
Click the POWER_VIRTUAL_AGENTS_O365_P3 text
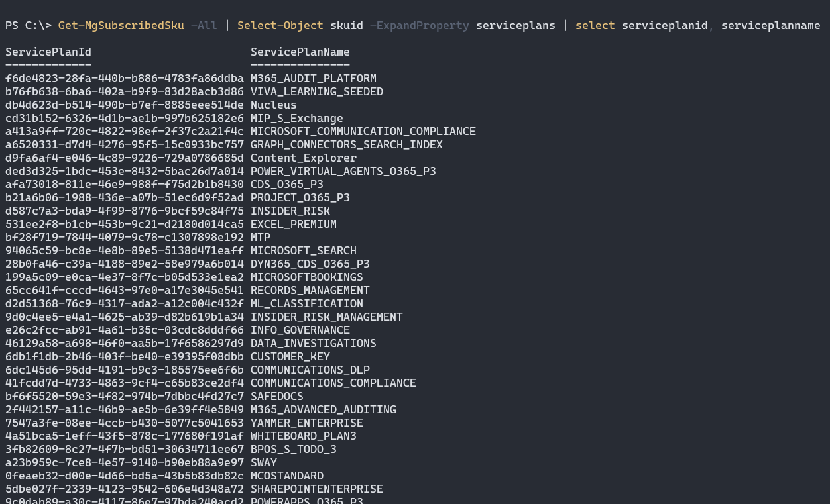[343, 171]
